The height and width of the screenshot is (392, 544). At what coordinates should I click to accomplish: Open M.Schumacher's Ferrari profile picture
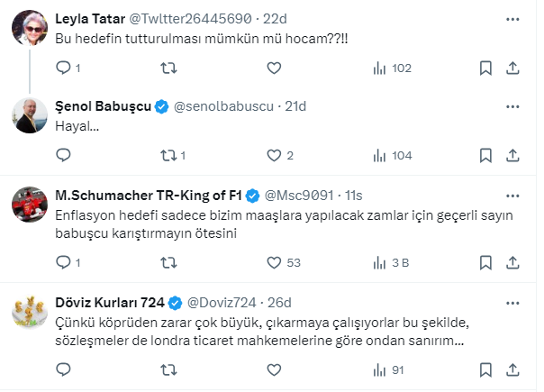pos(30,205)
